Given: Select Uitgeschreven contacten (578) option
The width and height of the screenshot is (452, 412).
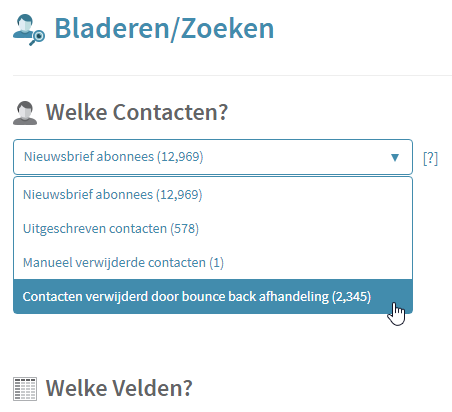Looking at the screenshot, I should [213, 229].
